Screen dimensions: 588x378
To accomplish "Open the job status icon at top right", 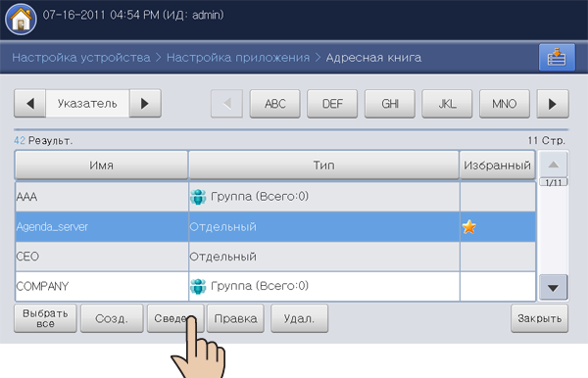I will [557, 58].
